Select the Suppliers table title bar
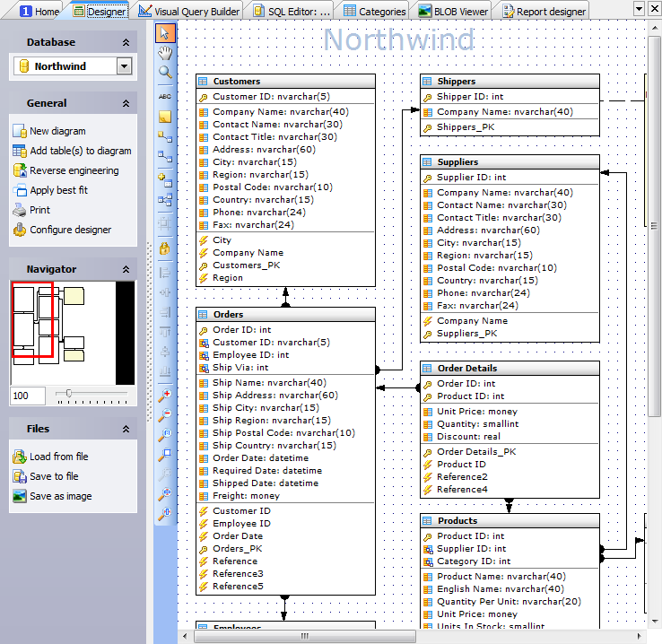662x644 pixels. coord(510,162)
